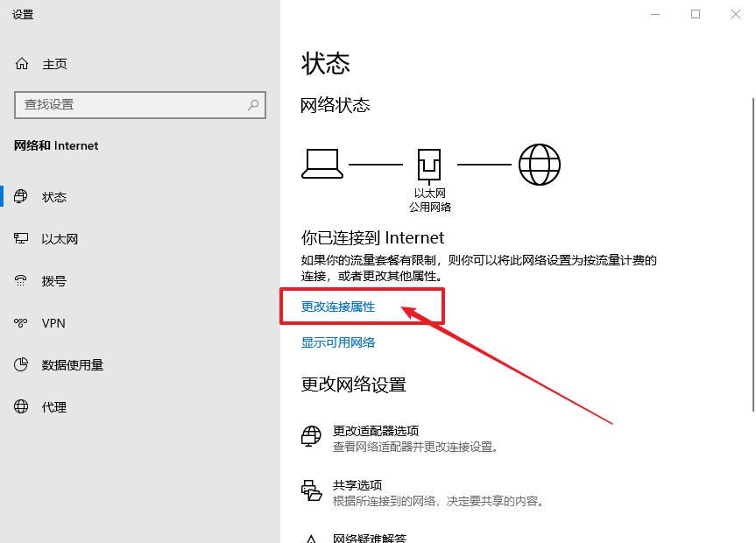
Task: Click the magnifier icon in search box
Action: click(x=253, y=105)
